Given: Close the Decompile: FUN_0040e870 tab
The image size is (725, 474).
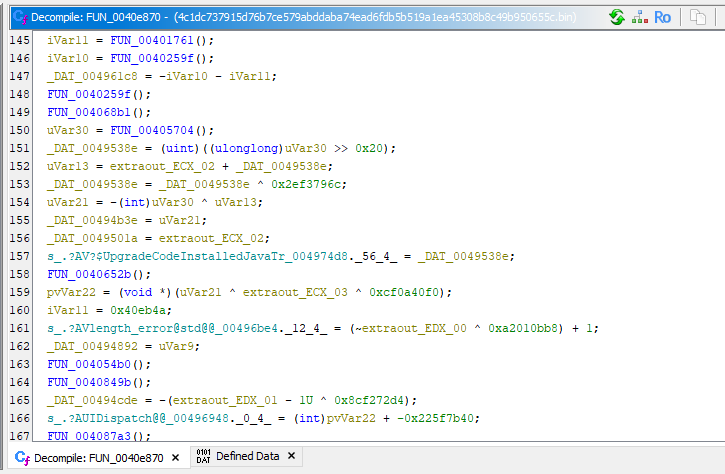Looking at the screenshot, I should pos(175,457).
